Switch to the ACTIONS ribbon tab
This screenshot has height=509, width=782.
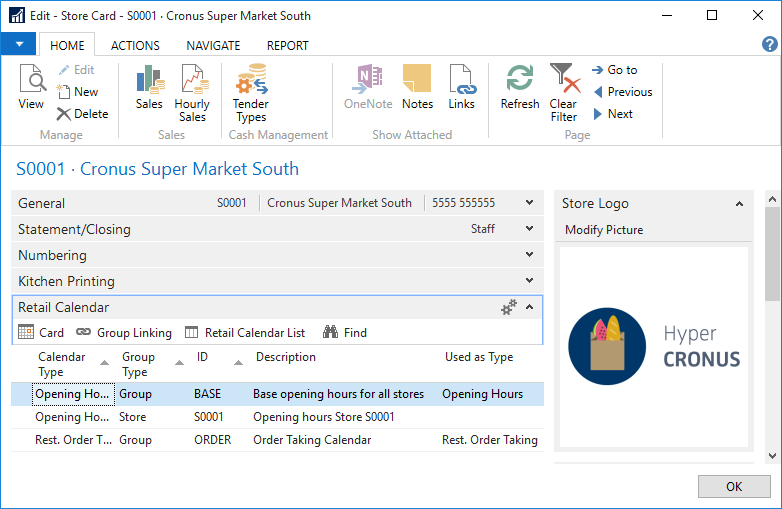coord(135,46)
